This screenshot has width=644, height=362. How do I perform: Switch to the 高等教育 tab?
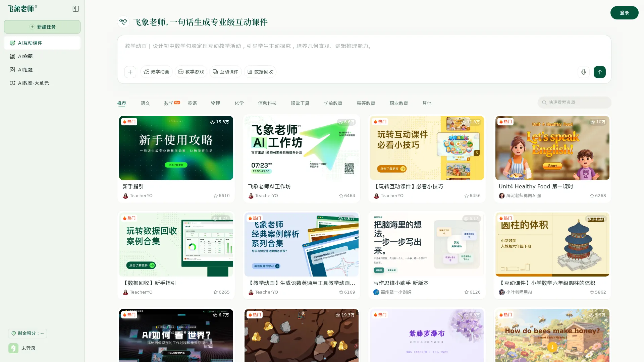pyautogui.click(x=366, y=103)
